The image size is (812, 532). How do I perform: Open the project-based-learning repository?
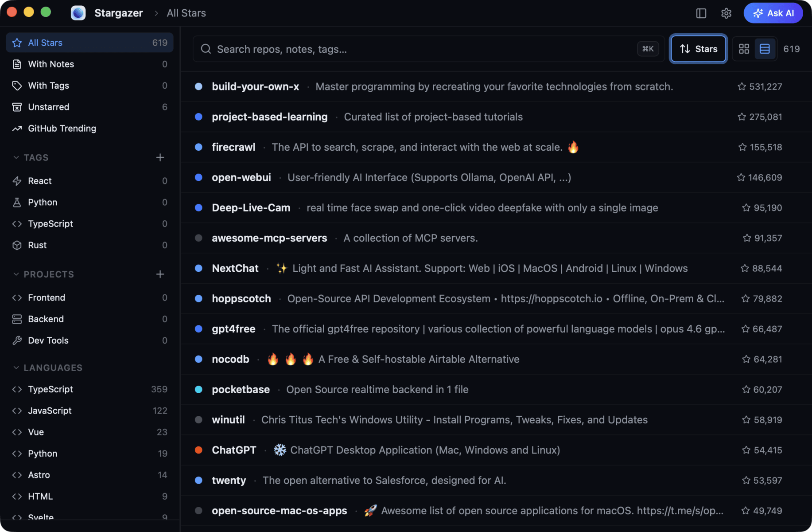click(496, 117)
